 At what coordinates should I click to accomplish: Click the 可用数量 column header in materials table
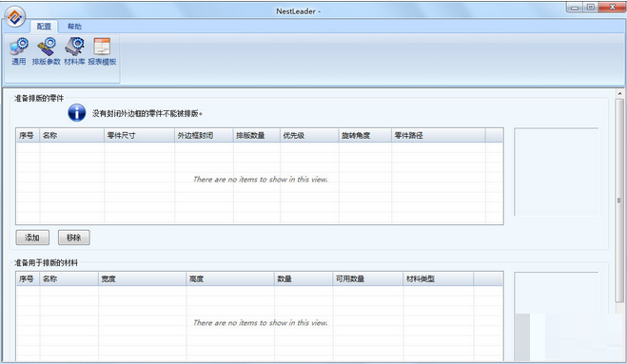367,278
